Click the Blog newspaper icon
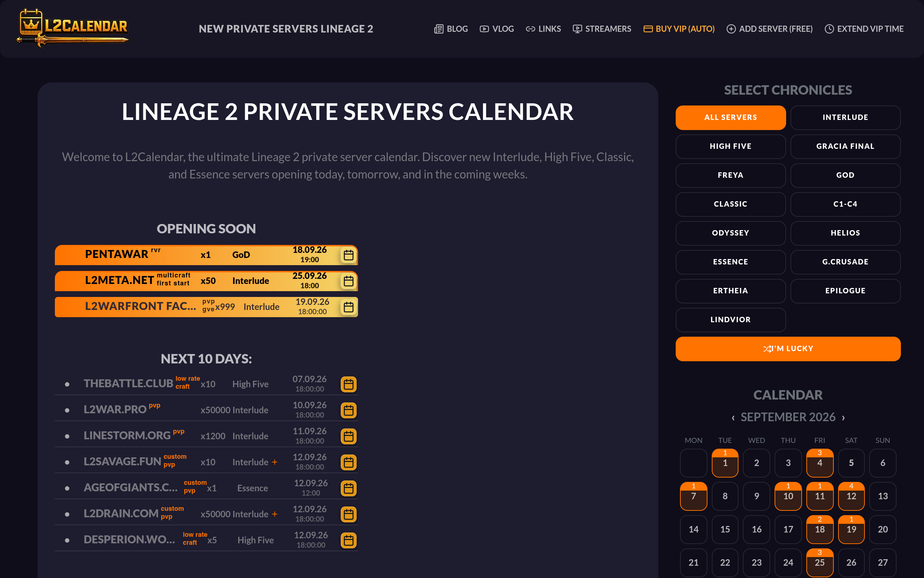This screenshot has height=578, width=924. pyautogui.click(x=439, y=29)
